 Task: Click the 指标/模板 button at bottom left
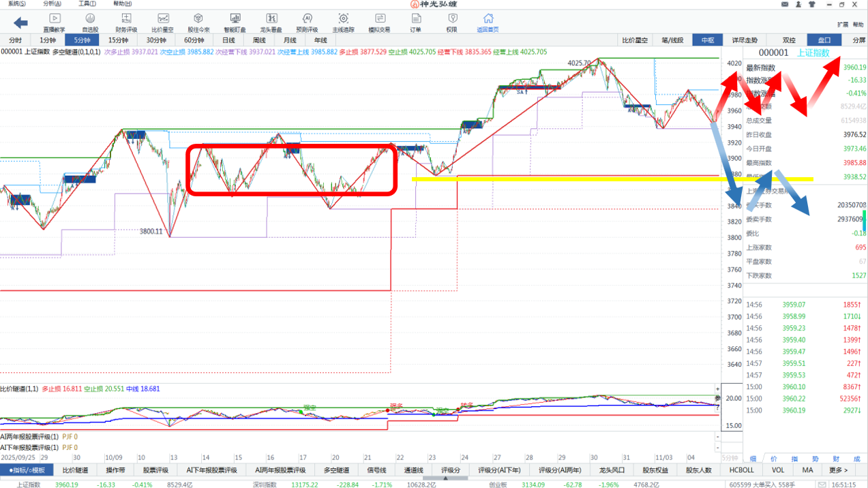(27, 470)
